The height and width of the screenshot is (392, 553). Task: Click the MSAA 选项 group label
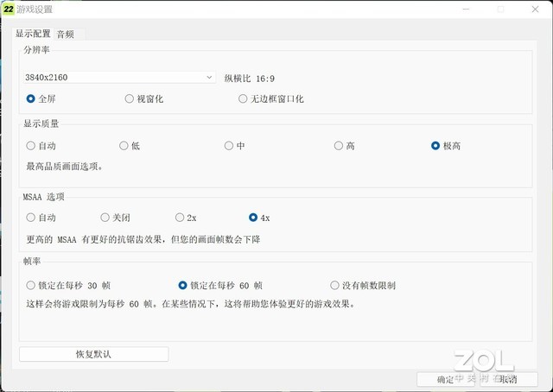[x=44, y=197]
